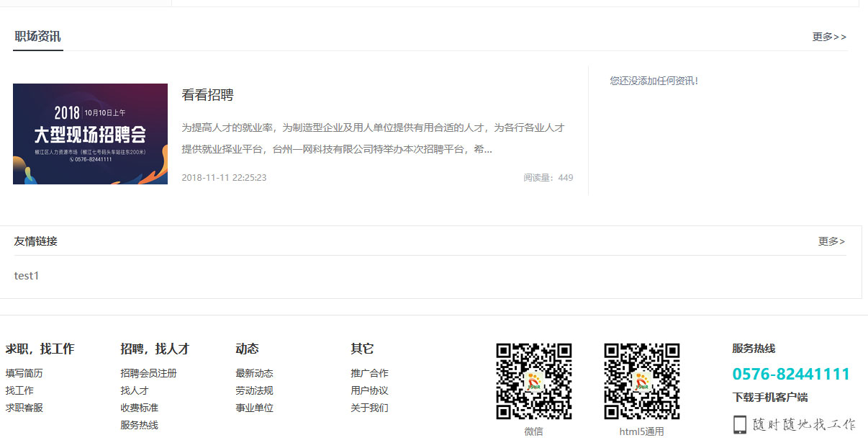Open the 2018 job fair banner thumbnail
The width and height of the screenshot is (868, 448).
coord(90,134)
